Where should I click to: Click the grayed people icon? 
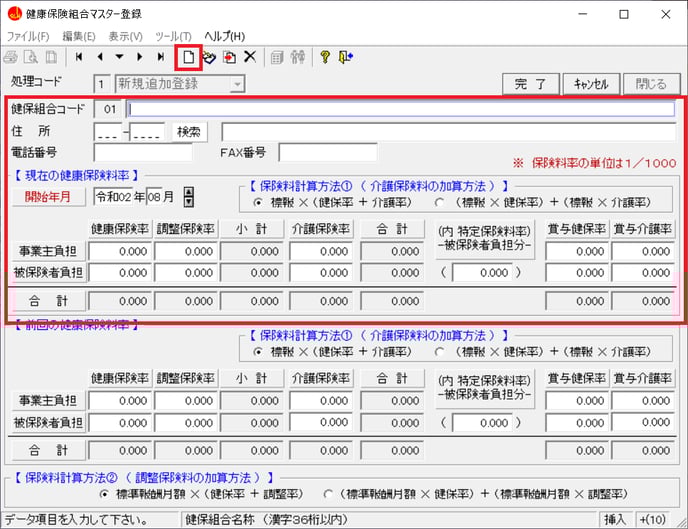click(x=297, y=57)
